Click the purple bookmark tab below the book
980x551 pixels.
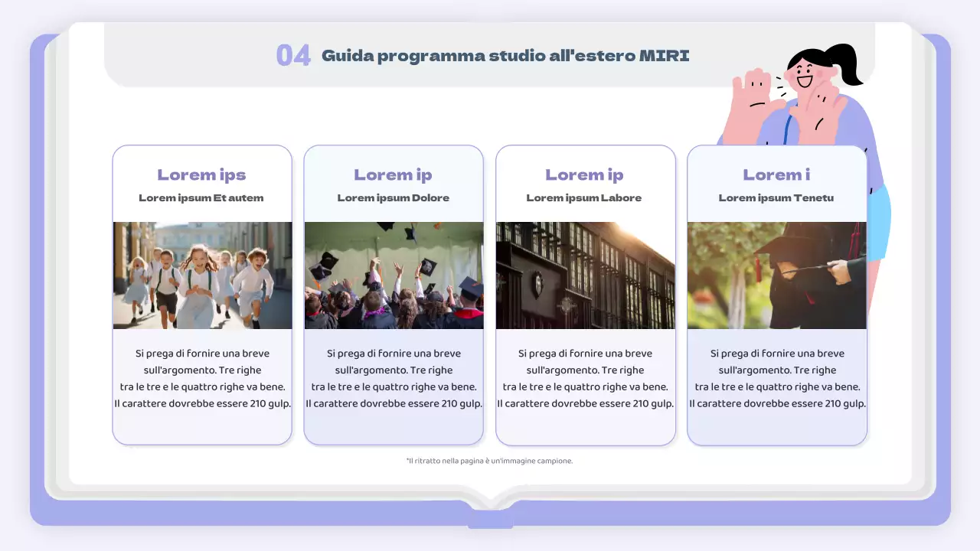tap(488, 523)
